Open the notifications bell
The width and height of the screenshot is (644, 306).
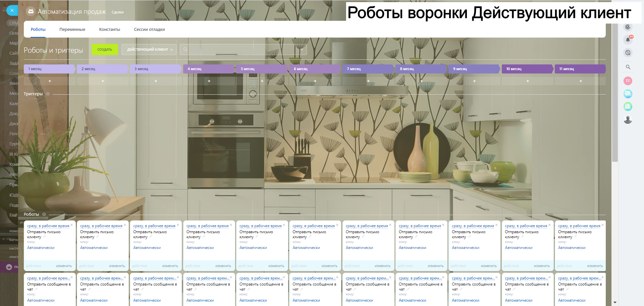[x=628, y=40]
